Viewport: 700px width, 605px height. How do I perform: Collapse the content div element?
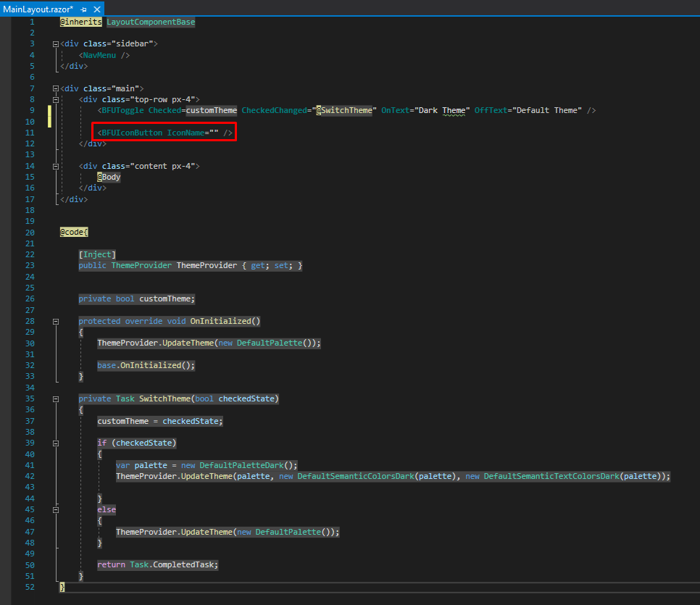click(x=56, y=165)
